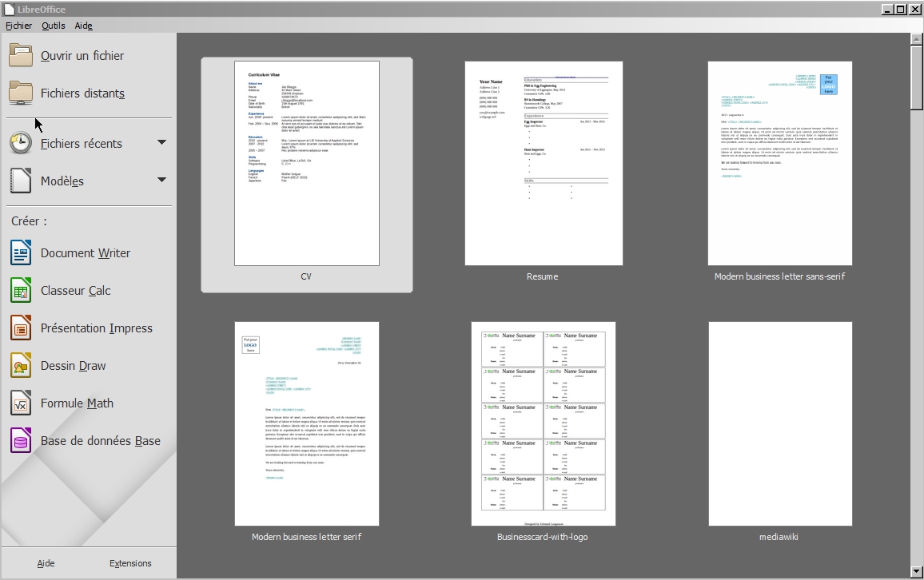Click the Fichiers récents clock icon
Image resolution: width=924 pixels, height=580 pixels.
pyautogui.click(x=21, y=143)
